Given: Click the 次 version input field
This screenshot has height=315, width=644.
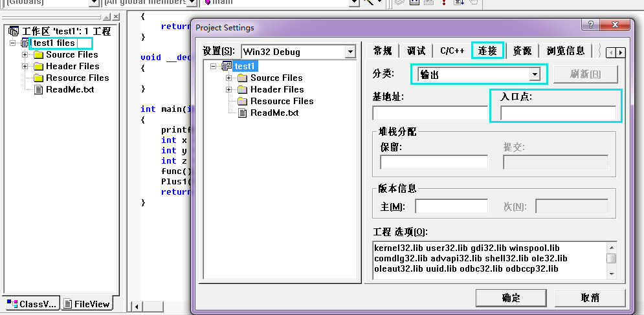Looking at the screenshot, I should 572,206.
